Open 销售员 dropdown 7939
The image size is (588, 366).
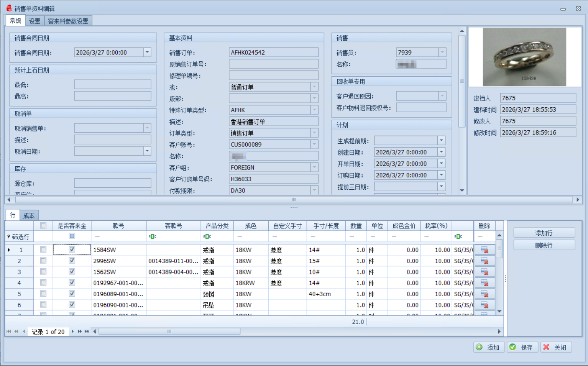pyautogui.click(x=442, y=52)
